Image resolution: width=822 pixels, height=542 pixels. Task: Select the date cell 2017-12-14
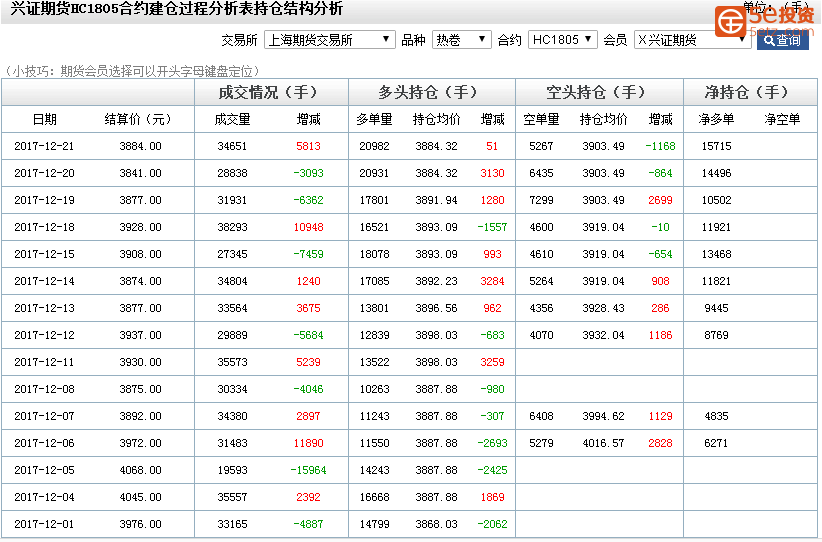click(44, 281)
